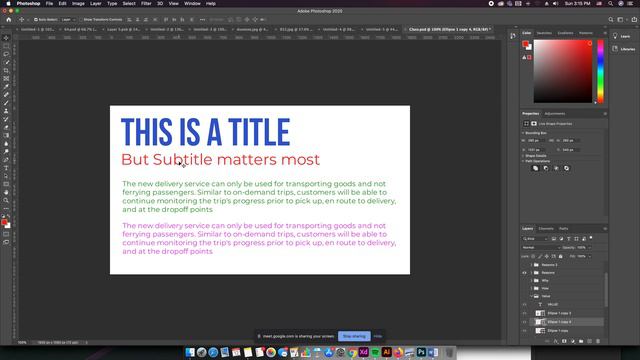
Task: Toggle layer filtering on/off switch
Action: click(x=591, y=238)
